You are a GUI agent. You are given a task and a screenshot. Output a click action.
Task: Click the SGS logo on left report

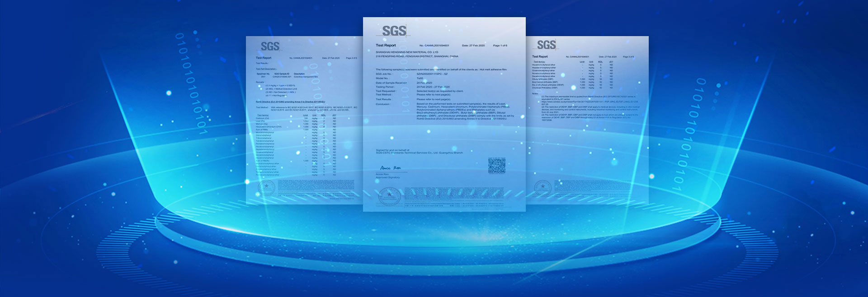pos(270,46)
